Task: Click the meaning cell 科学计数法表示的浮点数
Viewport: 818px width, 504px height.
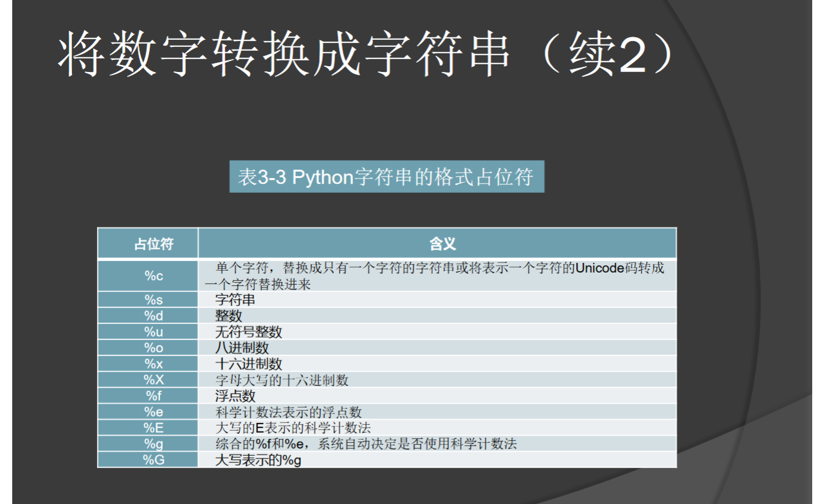Action: [x=437, y=412]
